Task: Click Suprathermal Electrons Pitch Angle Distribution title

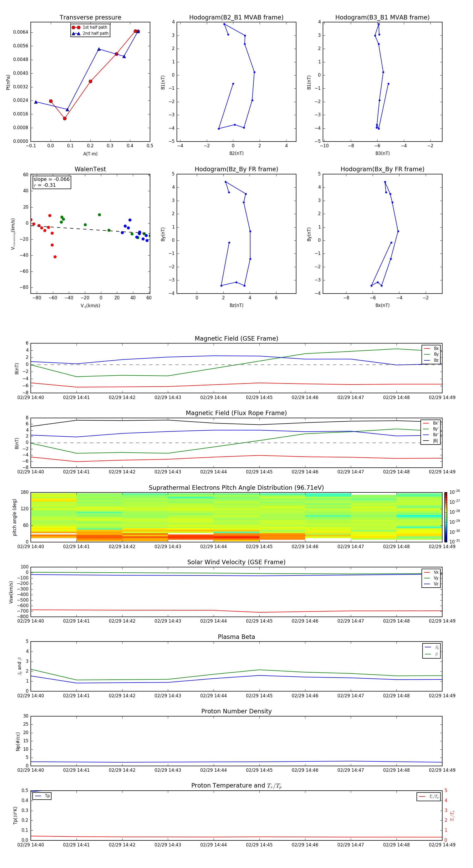Action: click(x=236, y=488)
